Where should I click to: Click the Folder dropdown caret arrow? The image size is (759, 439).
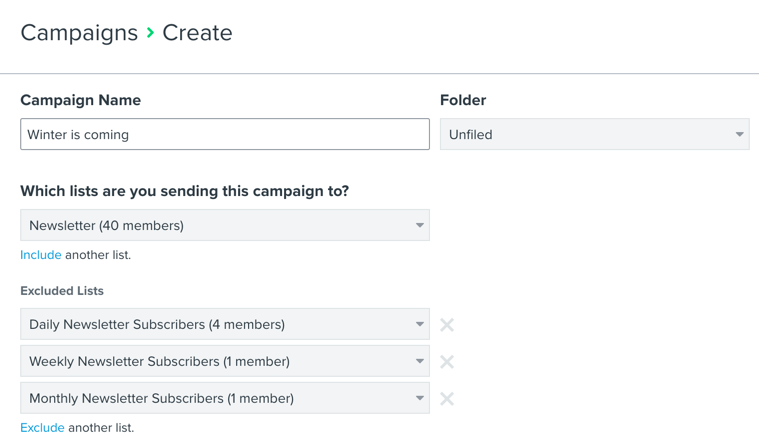pos(739,134)
